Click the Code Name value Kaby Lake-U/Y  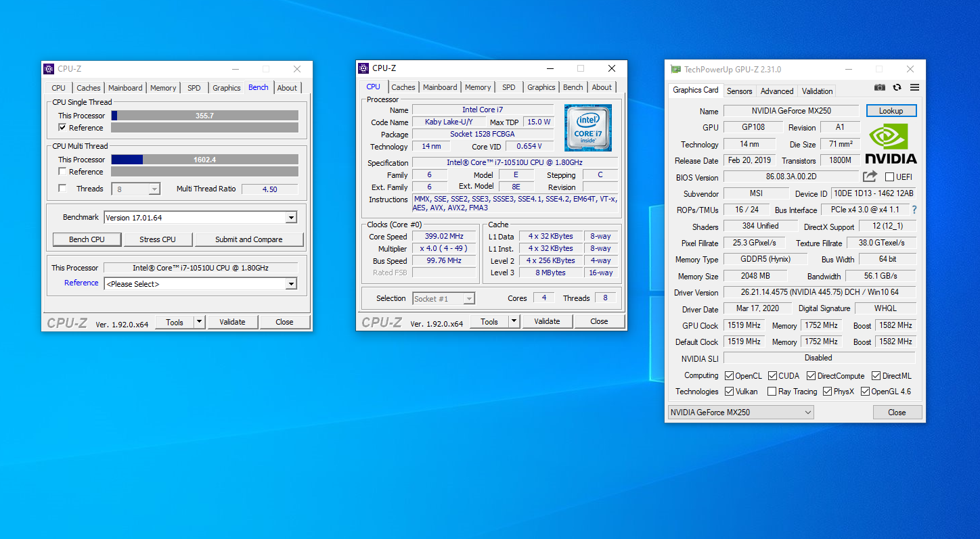[x=449, y=122]
